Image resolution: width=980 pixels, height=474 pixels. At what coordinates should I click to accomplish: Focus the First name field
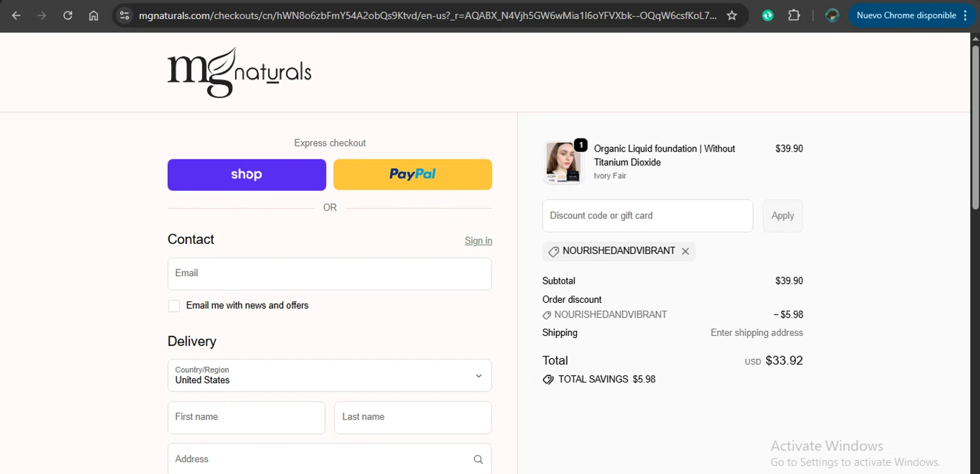tap(246, 418)
